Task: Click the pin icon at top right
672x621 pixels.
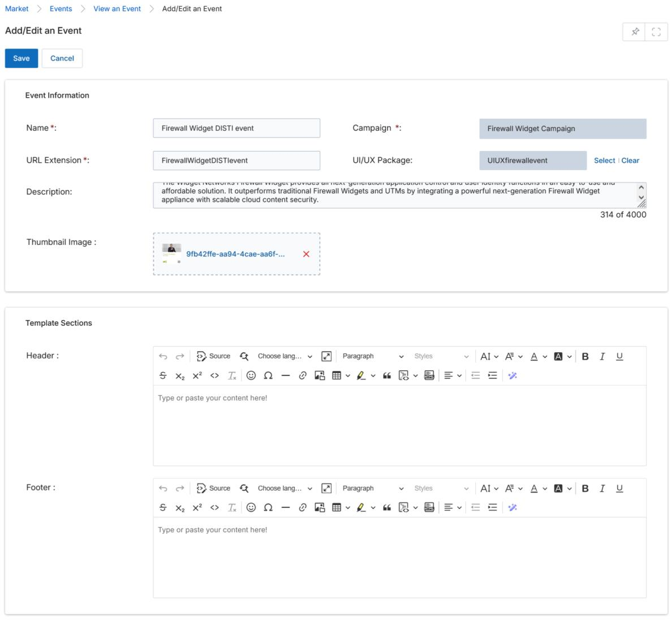Action: 634,32
